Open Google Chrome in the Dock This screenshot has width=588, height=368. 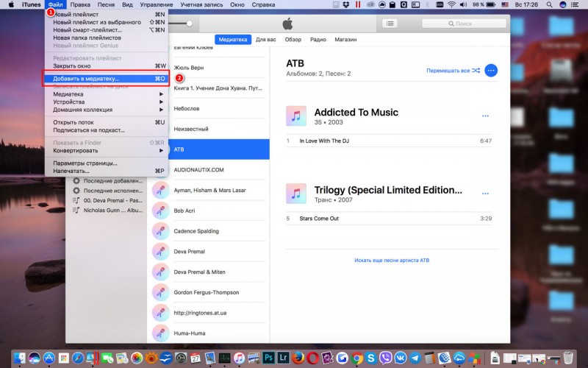[x=356, y=358]
